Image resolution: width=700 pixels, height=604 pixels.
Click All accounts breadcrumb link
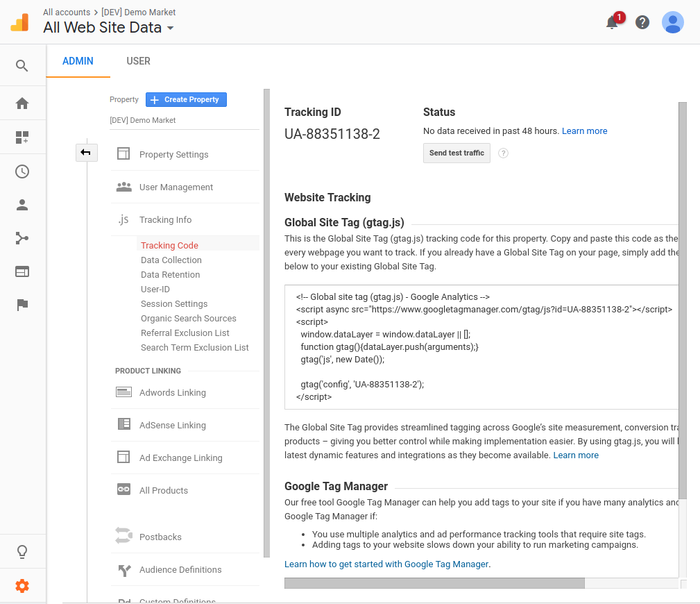(67, 12)
